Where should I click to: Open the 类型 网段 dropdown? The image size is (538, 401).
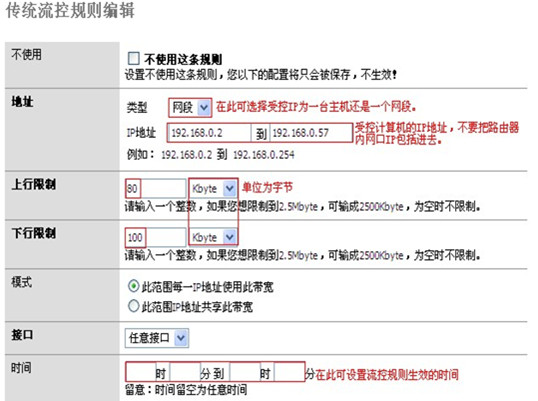pyautogui.click(x=190, y=108)
